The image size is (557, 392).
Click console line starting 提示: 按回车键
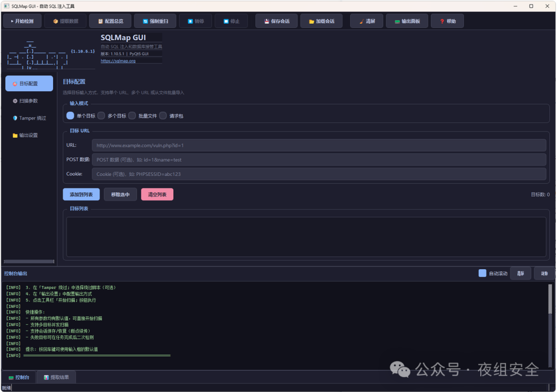coord(61,349)
